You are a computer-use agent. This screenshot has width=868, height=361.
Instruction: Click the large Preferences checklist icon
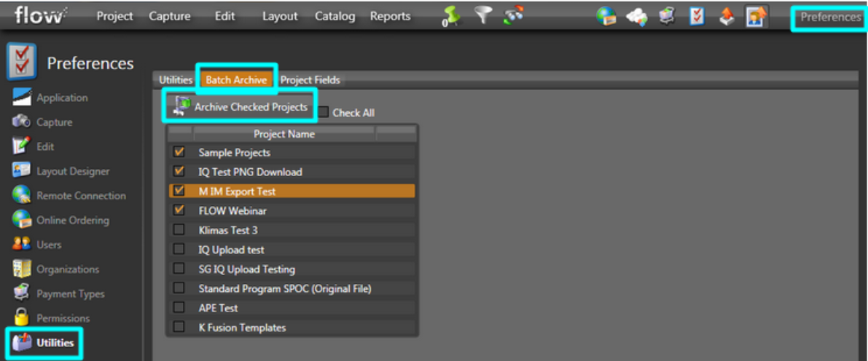click(22, 61)
